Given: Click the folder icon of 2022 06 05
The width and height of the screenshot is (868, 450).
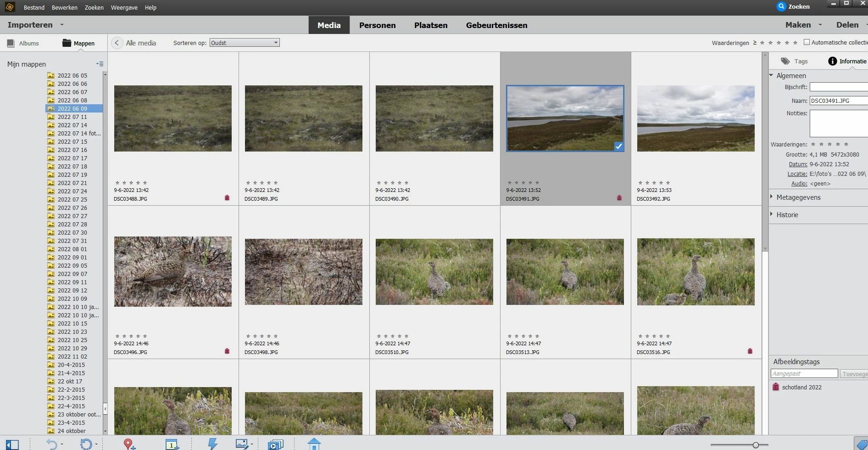Looking at the screenshot, I should [51, 76].
